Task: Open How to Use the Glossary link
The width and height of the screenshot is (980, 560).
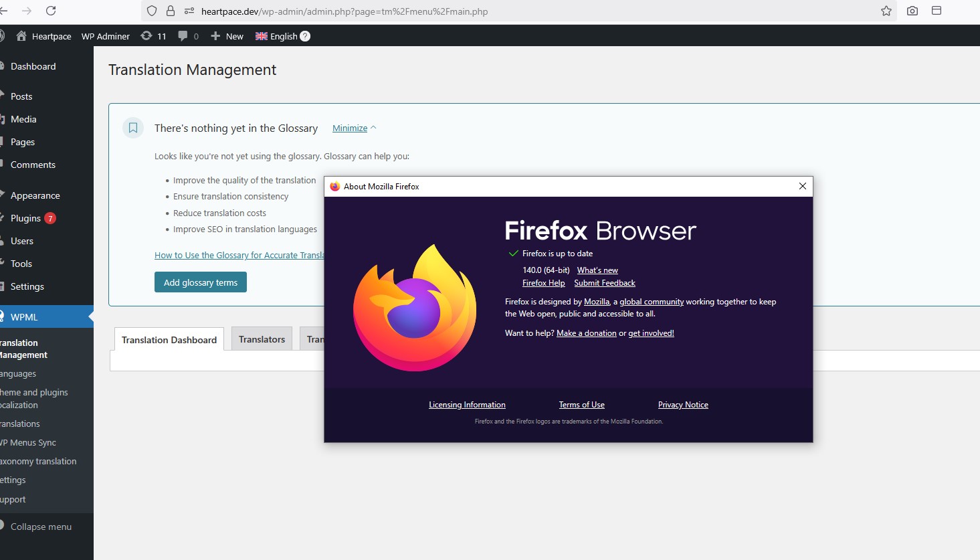Action: click(239, 255)
